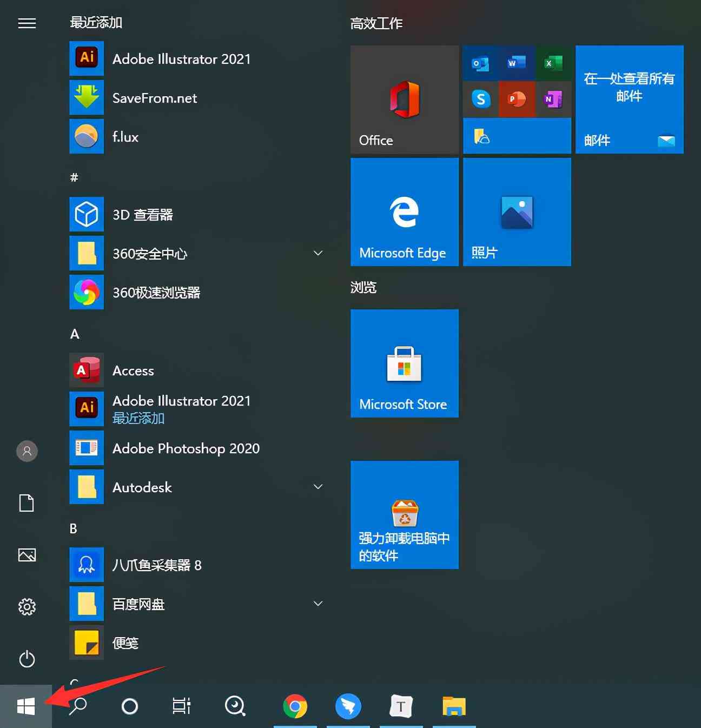Click the B section letter header

click(x=74, y=528)
